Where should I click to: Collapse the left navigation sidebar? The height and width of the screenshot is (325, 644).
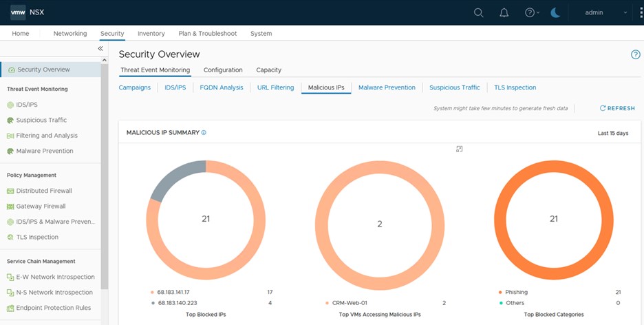(100, 49)
